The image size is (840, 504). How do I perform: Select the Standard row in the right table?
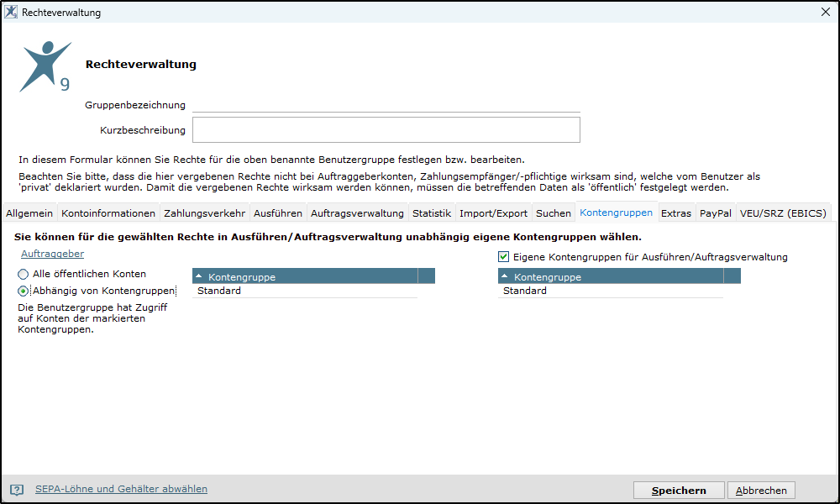pos(611,291)
